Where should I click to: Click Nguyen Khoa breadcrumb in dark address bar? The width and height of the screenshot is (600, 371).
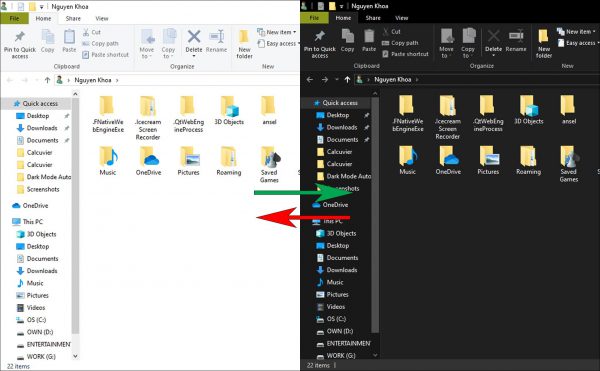393,80
